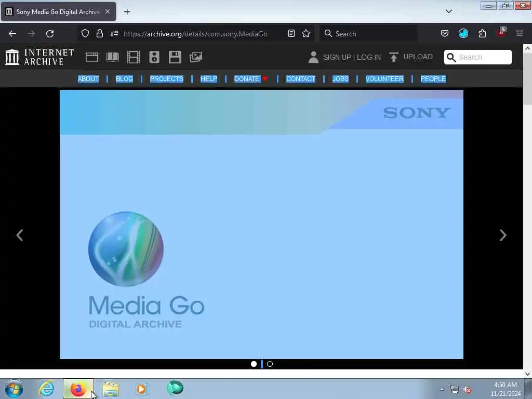Open site permissions icon in address bar
This screenshot has width=532, height=399.
(114, 34)
